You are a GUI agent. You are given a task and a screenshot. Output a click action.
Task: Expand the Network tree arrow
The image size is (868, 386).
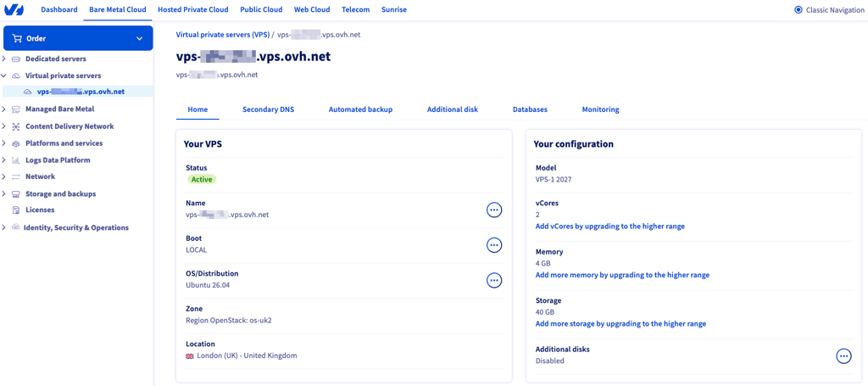(x=4, y=176)
